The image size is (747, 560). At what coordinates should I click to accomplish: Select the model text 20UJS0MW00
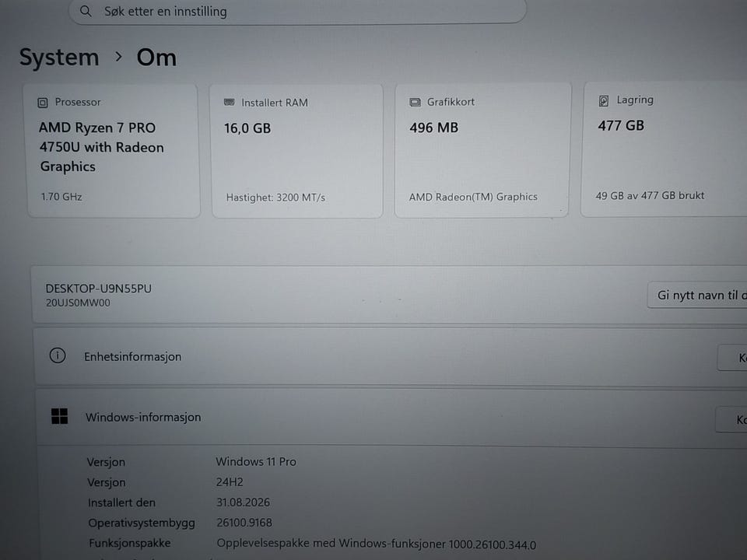tap(78, 303)
